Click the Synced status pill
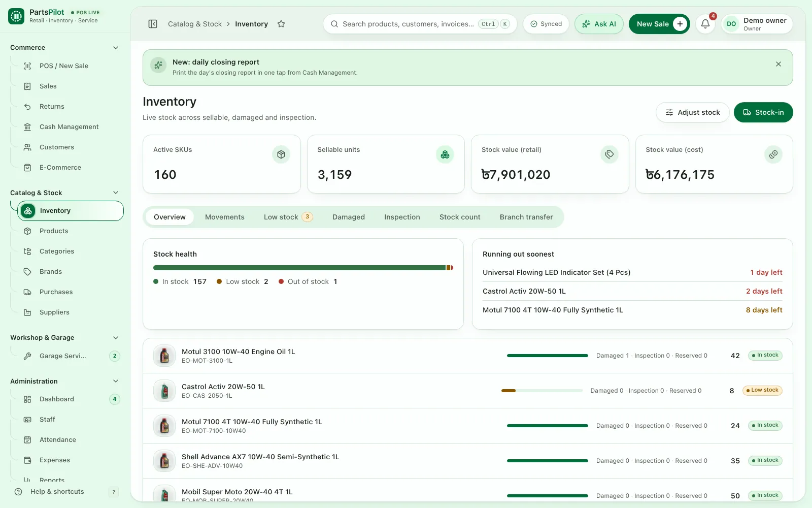This screenshot has height=508, width=812. click(x=546, y=24)
